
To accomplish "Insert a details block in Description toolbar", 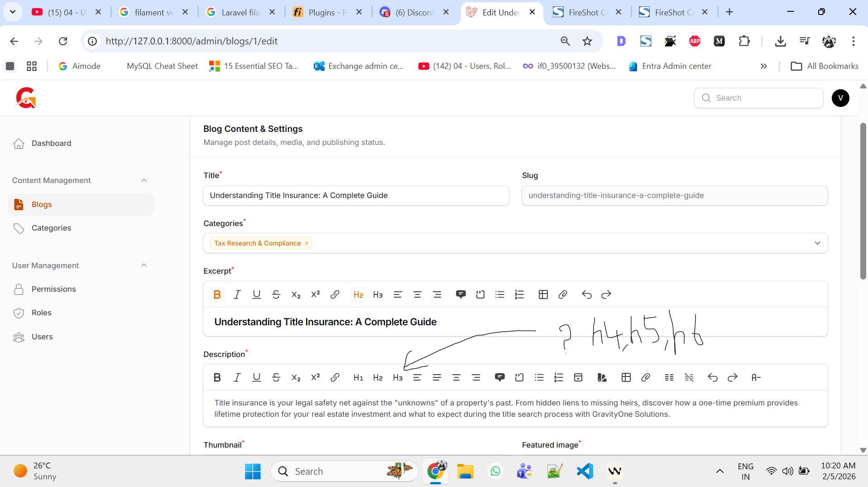I will point(578,377).
